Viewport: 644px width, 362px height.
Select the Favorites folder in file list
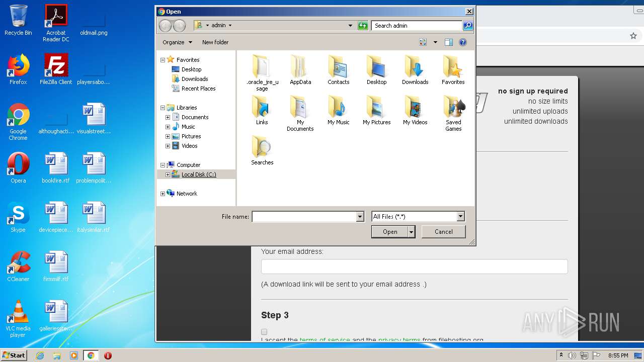pyautogui.click(x=453, y=70)
